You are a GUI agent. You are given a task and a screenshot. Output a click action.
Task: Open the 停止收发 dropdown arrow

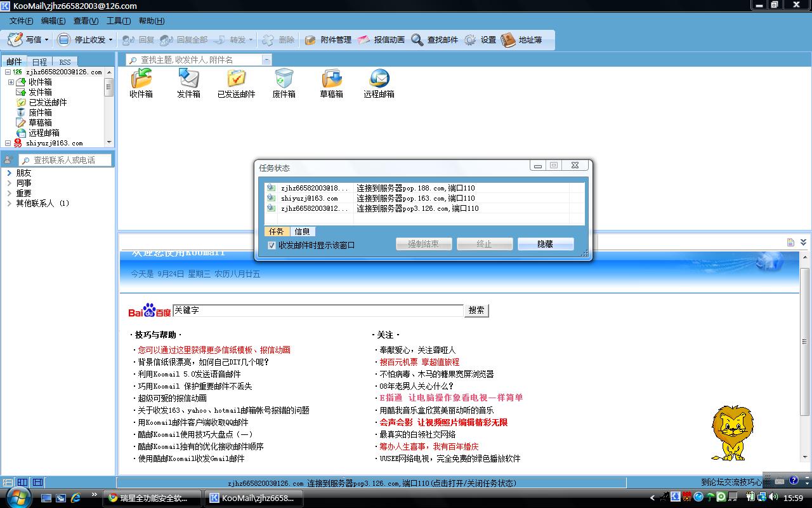click(x=110, y=40)
